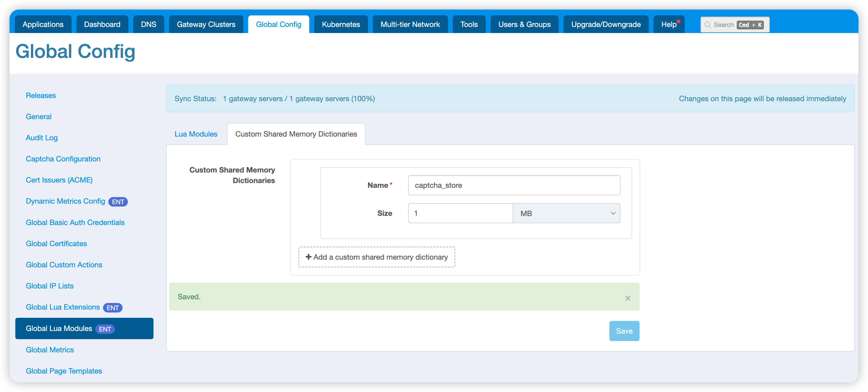Viewport: 868px width, 392px height.
Task: Go to Kubernetes in the top navigation
Action: point(341,24)
